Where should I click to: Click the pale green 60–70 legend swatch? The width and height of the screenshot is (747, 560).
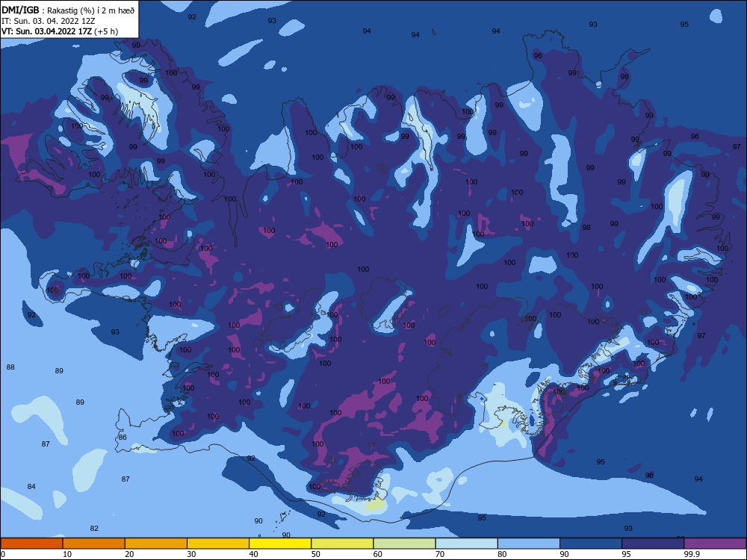point(404,544)
